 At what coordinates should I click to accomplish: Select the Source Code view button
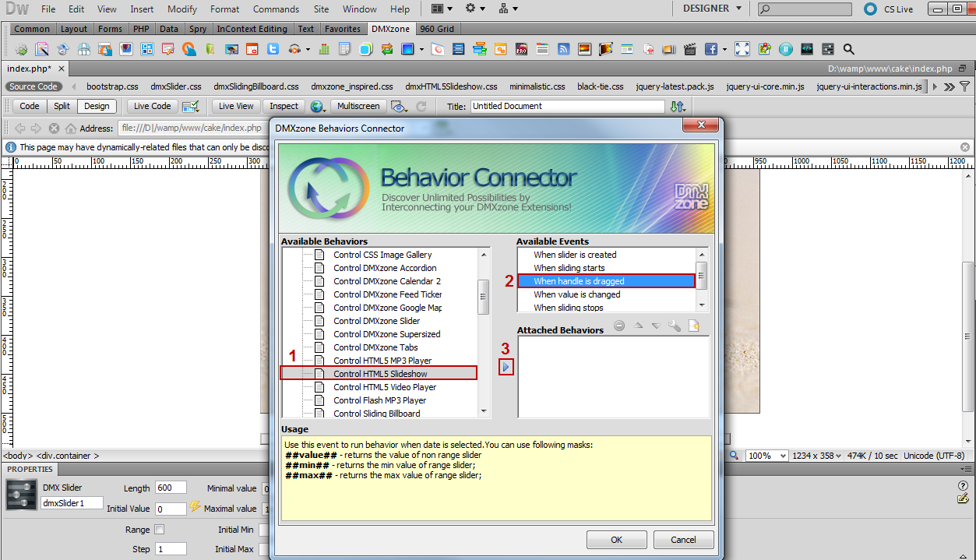[33, 86]
